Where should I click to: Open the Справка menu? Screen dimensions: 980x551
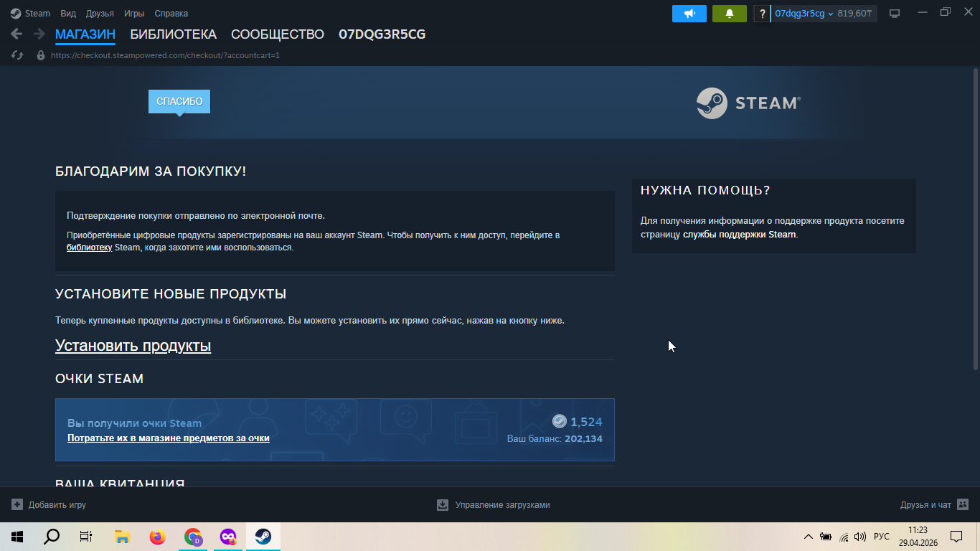click(x=171, y=14)
